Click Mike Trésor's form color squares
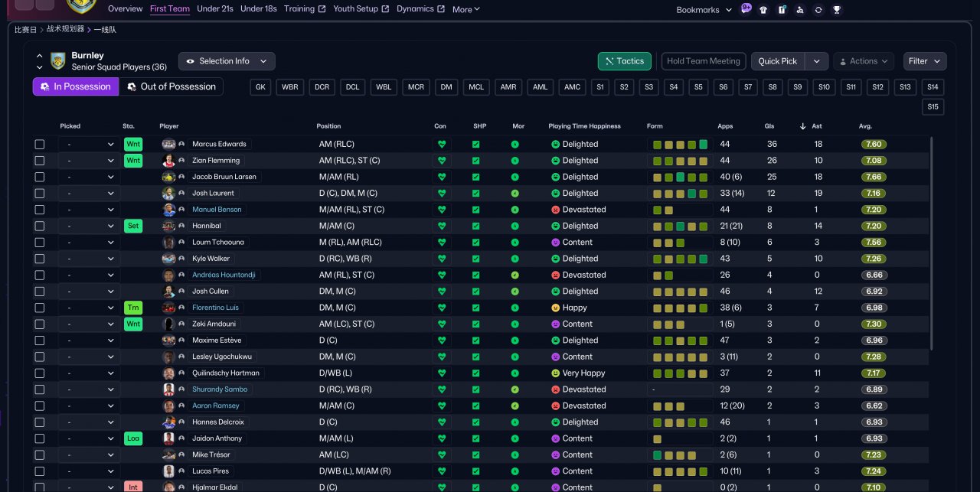 coord(681,455)
